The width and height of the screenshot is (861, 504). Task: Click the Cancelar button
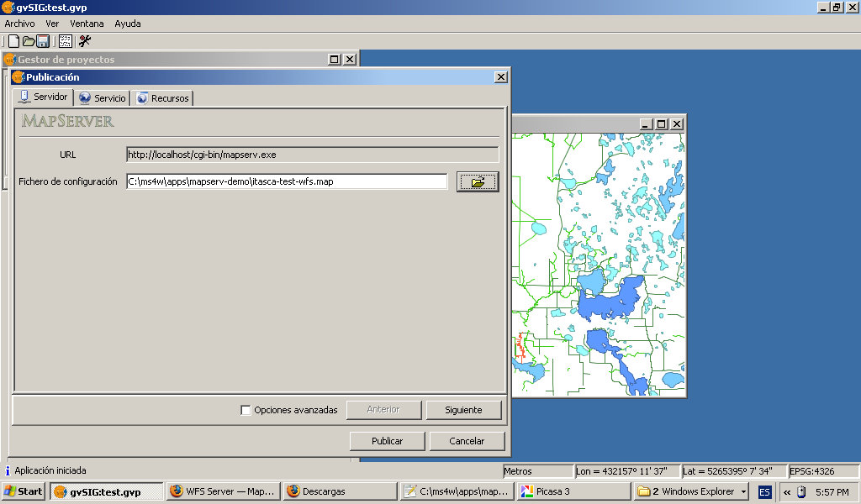[467, 441]
